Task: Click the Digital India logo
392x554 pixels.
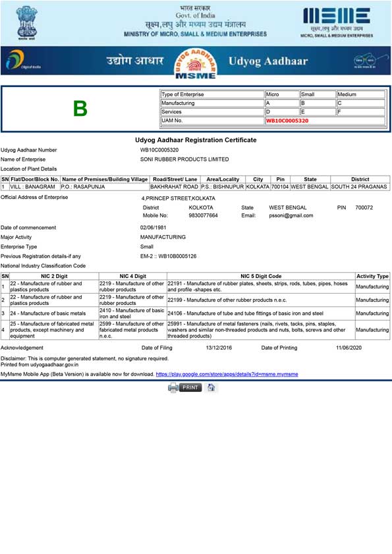Action: [22, 60]
